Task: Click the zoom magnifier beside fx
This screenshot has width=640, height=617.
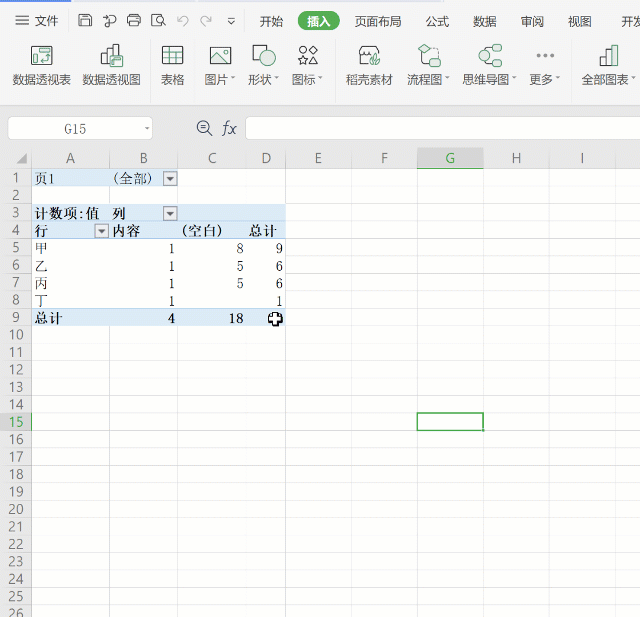Action: pos(204,128)
